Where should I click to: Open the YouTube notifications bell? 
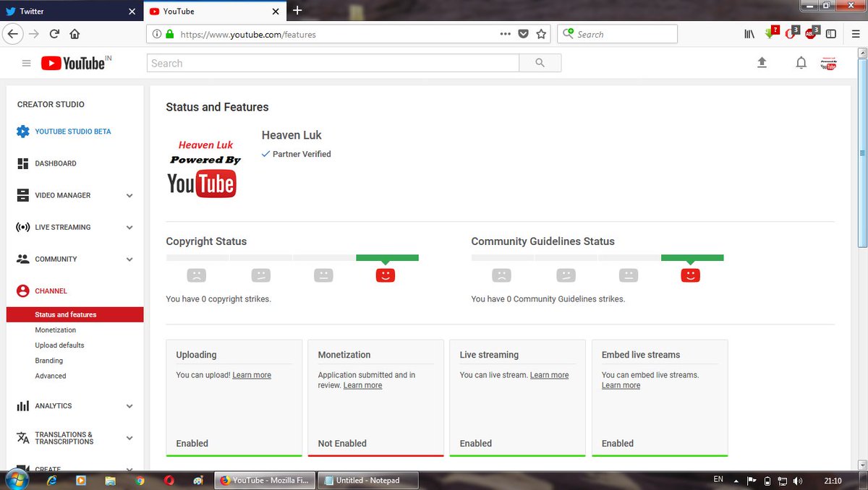[801, 64]
